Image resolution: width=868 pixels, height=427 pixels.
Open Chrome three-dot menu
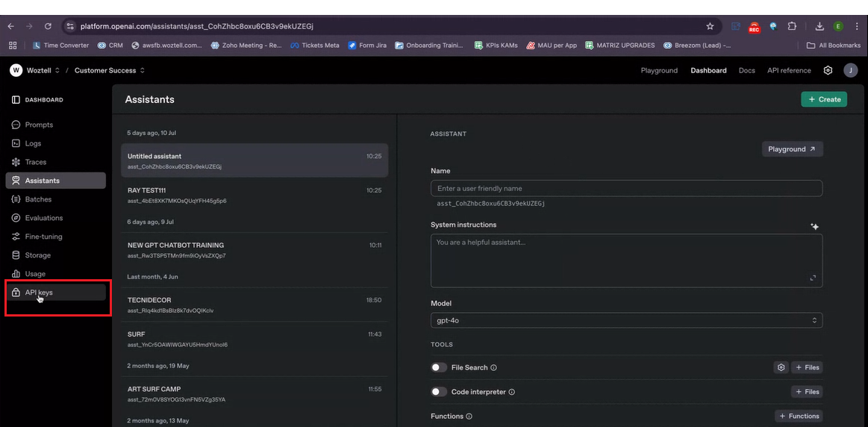(856, 26)
